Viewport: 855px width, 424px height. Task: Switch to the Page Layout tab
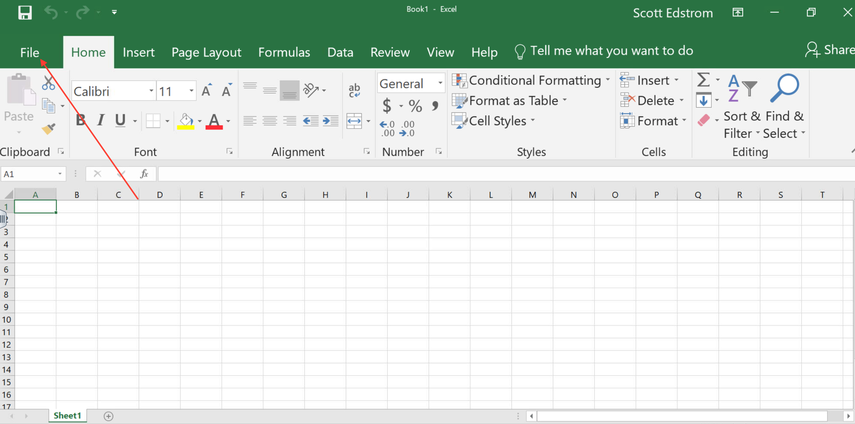[x=206, y=52]
